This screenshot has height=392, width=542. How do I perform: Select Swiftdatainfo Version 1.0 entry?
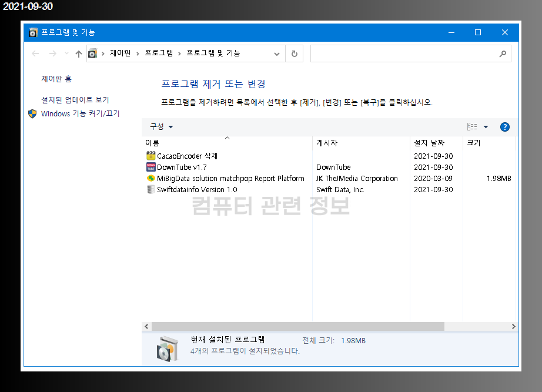pos(197,189)
